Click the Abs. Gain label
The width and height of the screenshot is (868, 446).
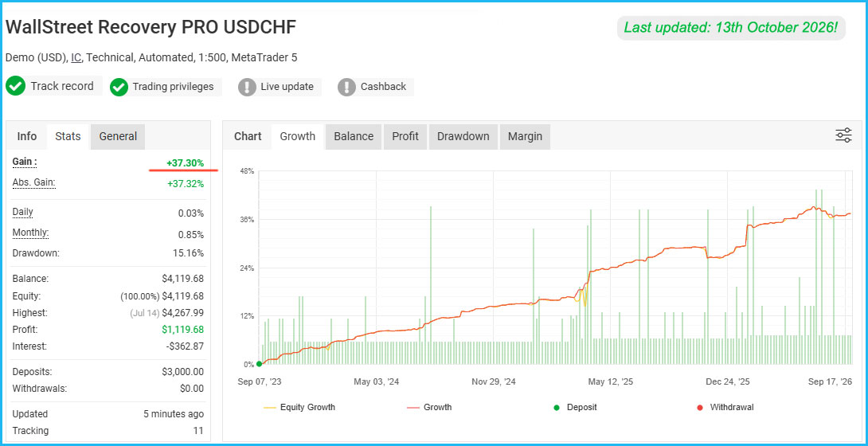point(34,182)
